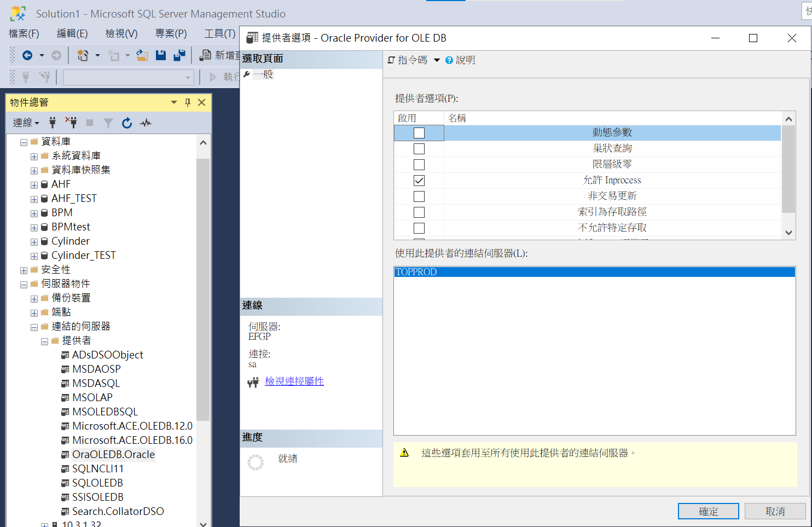Image resolution: width=812 pixels, height=527 pixels.
Task: Click the Save All icon in toolbar
Action: pyautogui.click(x=179, y=55)
